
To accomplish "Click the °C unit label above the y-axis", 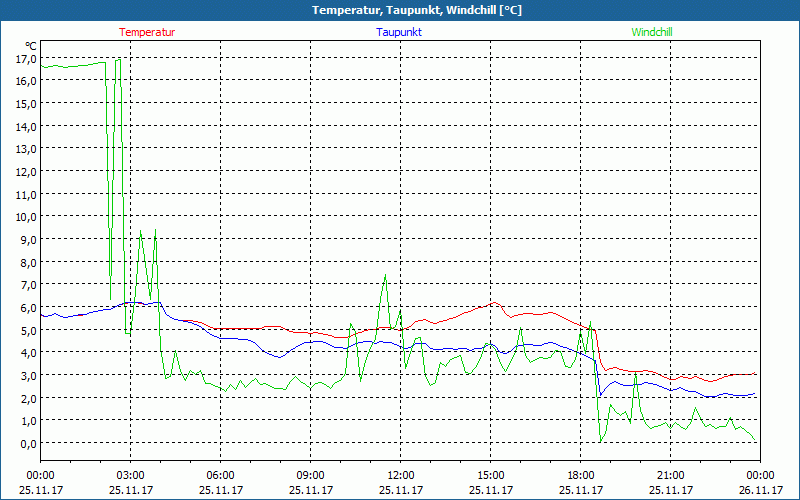I will coord(31,45).
